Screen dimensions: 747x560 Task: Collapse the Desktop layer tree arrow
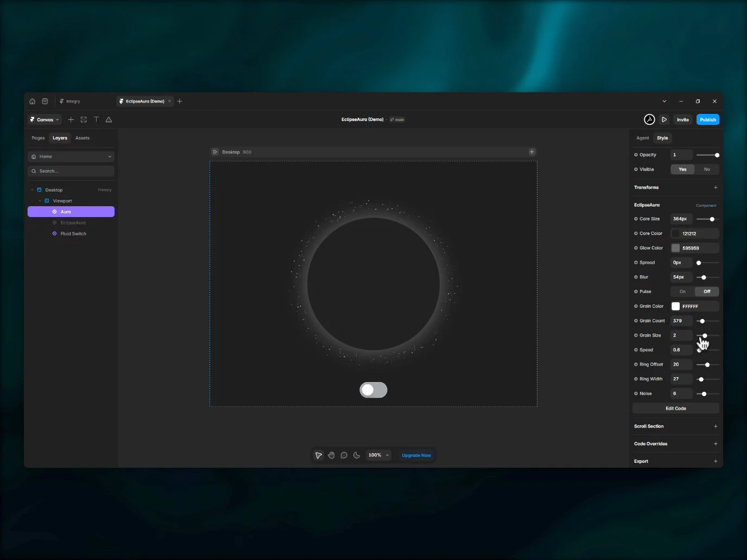pyautogui.click(x=32, y=190)
